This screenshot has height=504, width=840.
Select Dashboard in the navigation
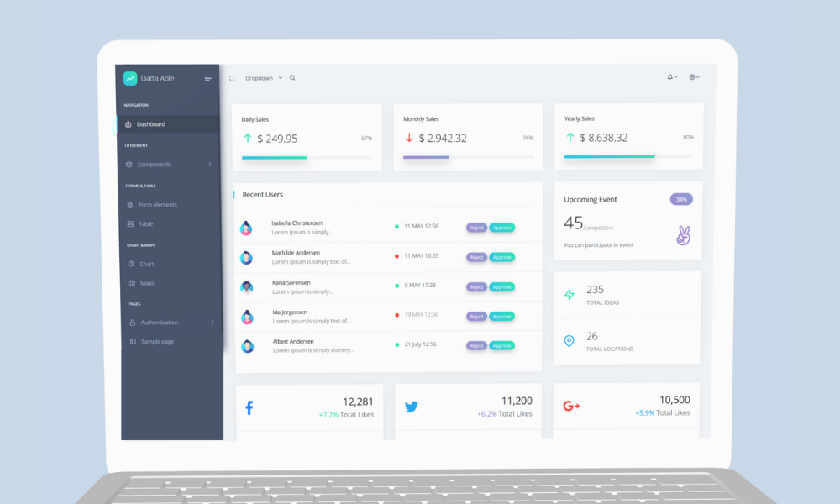click(151, 124)
